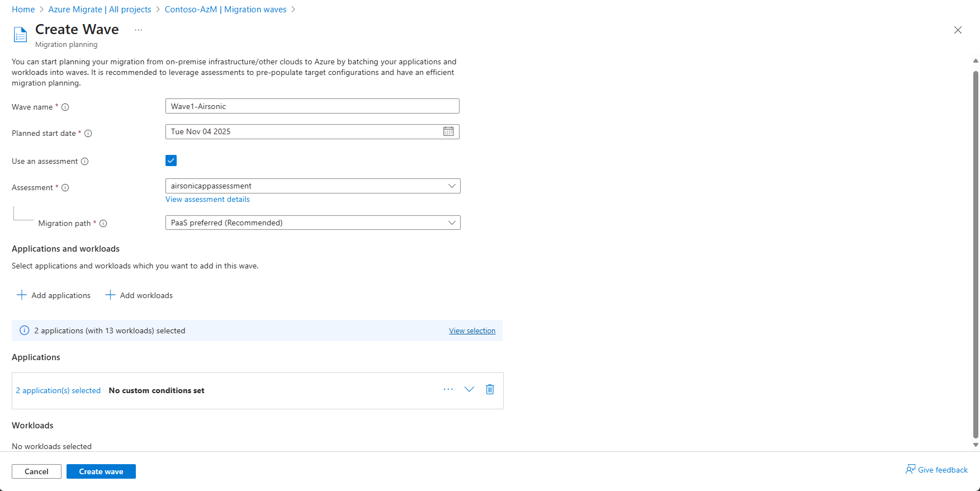
Task: Navigate to Contoso-AzM Migration waves breadcrumb
Action: point(225,10)
